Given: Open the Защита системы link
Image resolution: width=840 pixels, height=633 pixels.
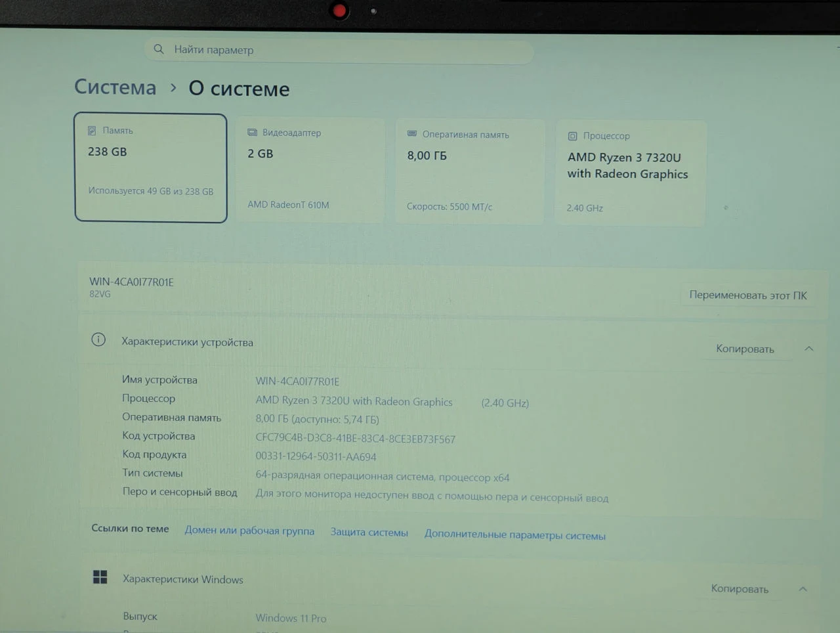Looking at the screenshot, I should 369,533.
